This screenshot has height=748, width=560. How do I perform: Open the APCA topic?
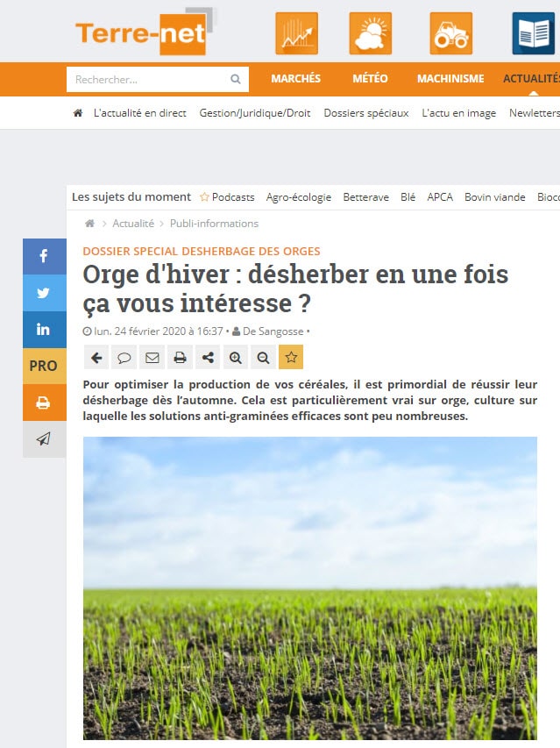[439, 197]
